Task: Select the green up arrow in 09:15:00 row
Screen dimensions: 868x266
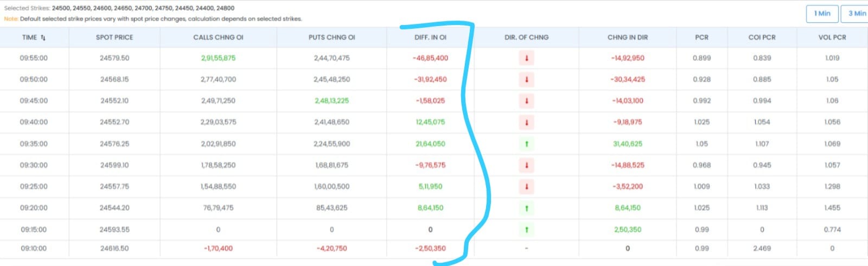Action: tap(526, 230)
